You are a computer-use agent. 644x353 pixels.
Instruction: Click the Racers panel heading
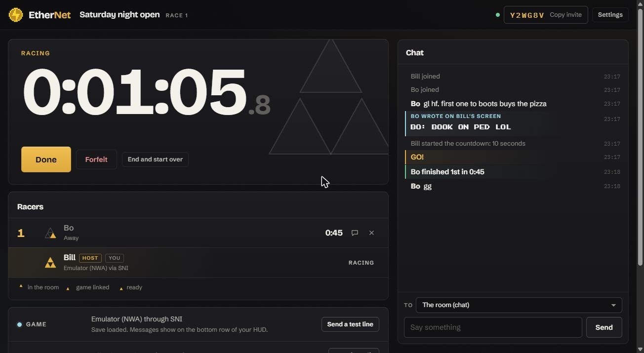tap(30, 207)
